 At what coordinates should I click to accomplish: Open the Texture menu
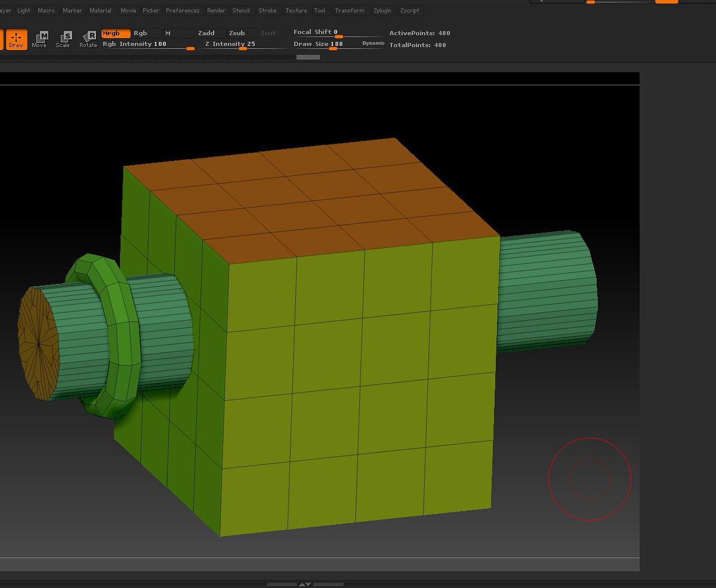[296, 11]
